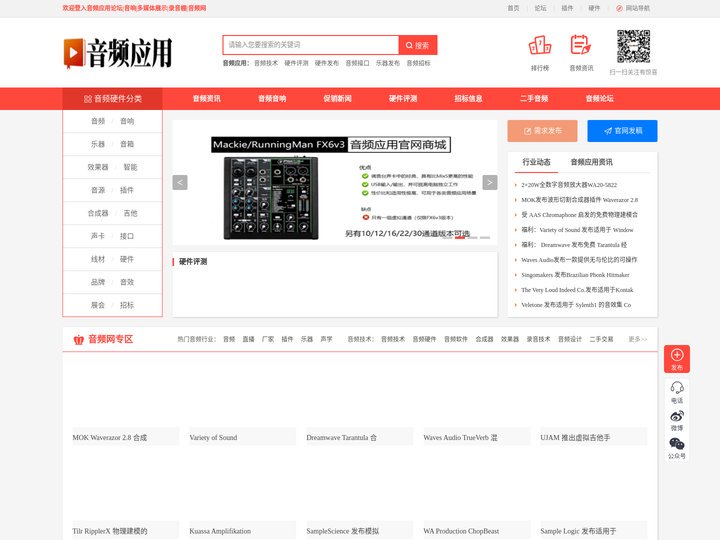Switch to the 音频应用资讯 tab
720x540 pixels.
[591, 162]
